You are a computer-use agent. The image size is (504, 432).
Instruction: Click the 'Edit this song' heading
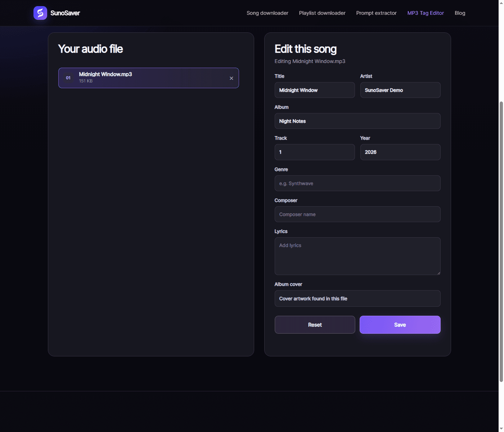click(306, 49)
